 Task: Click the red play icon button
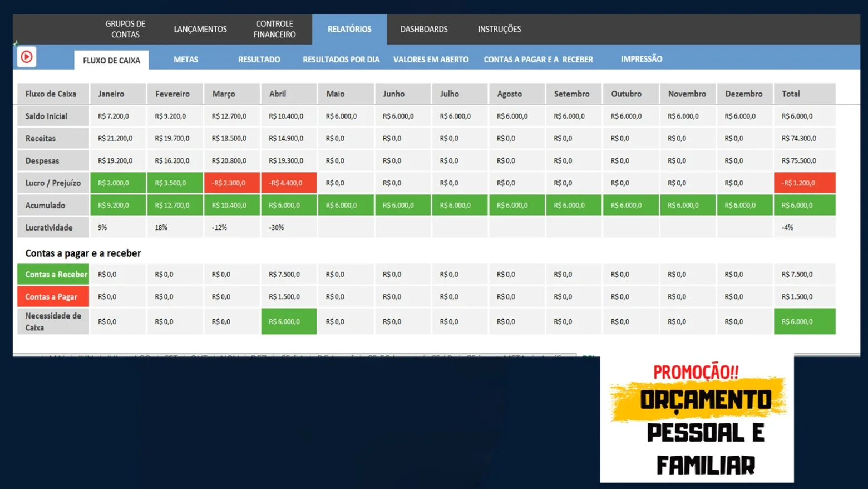click(x=26, y=57)
